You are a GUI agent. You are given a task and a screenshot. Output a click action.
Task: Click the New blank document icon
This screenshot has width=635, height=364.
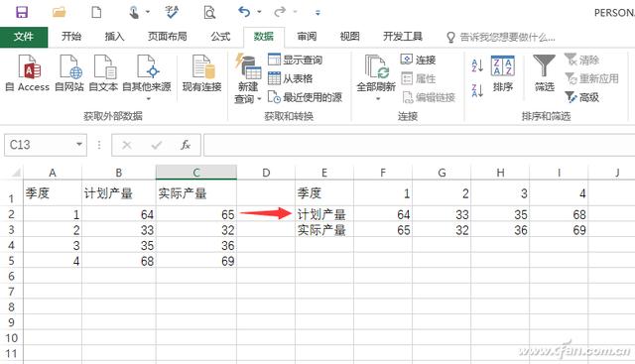click(96, 12)
